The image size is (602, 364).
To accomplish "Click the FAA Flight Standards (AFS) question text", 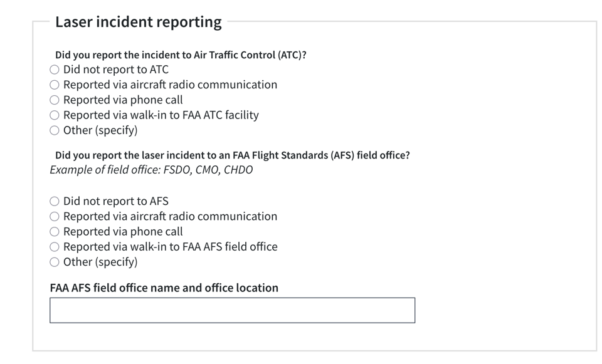I will tap(232, 155).
